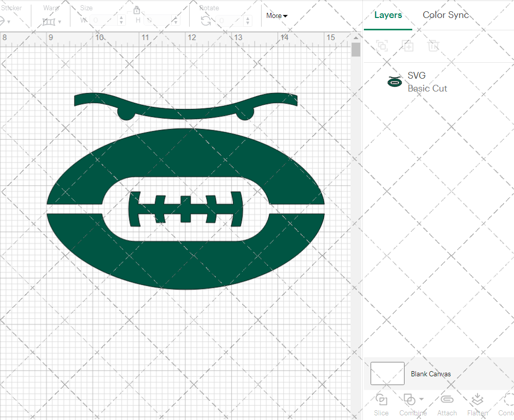Click the canvas scroll up arrow
Screen dimensions: 514x420
click(x=356, y=38)
